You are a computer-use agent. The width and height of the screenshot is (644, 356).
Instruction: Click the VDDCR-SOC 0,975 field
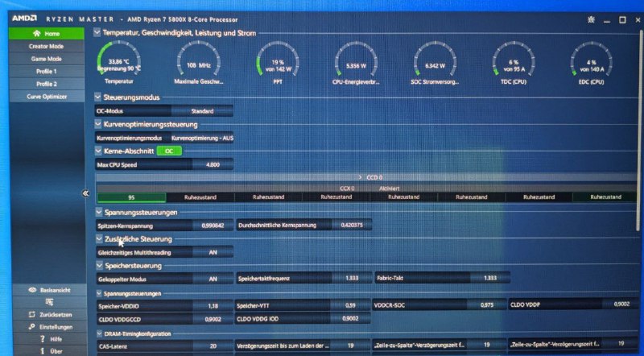tap(440, 305)
